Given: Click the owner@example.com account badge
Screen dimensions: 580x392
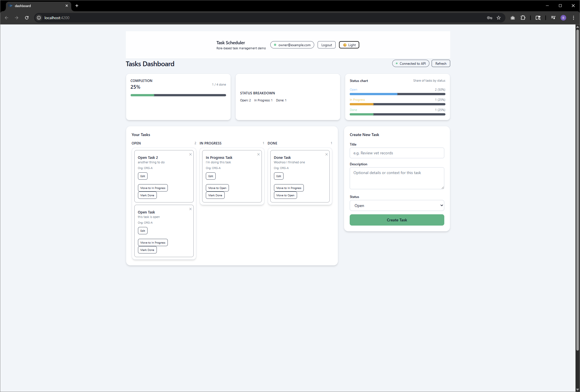Looking at the screenshot, I should tap(292, 45).
